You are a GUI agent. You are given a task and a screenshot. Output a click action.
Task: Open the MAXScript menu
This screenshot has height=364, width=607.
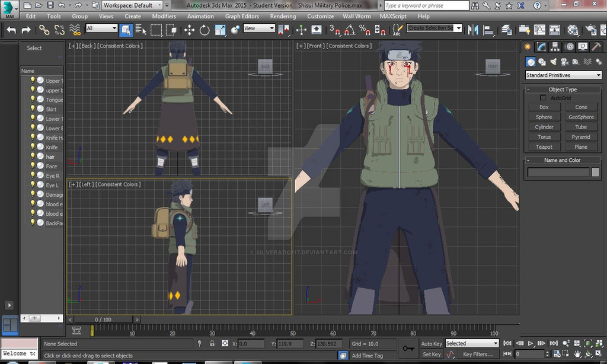click(393, 16)
